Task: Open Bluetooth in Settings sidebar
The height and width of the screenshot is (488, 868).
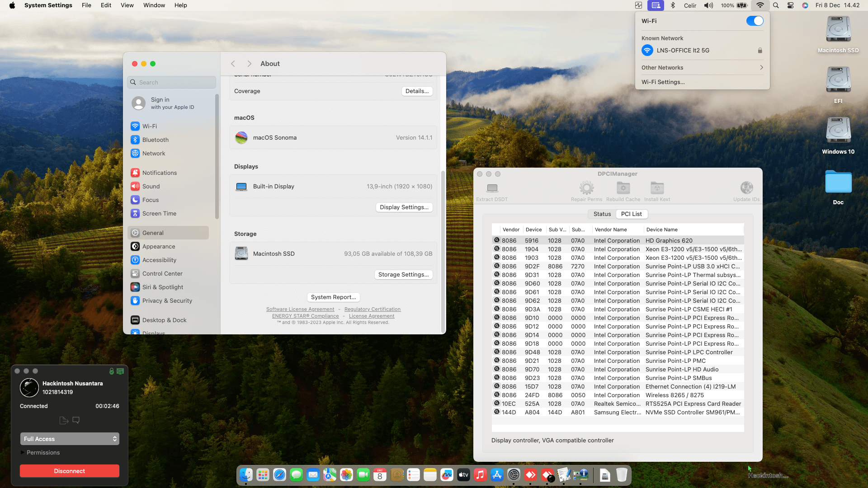Action: (155, 140)
